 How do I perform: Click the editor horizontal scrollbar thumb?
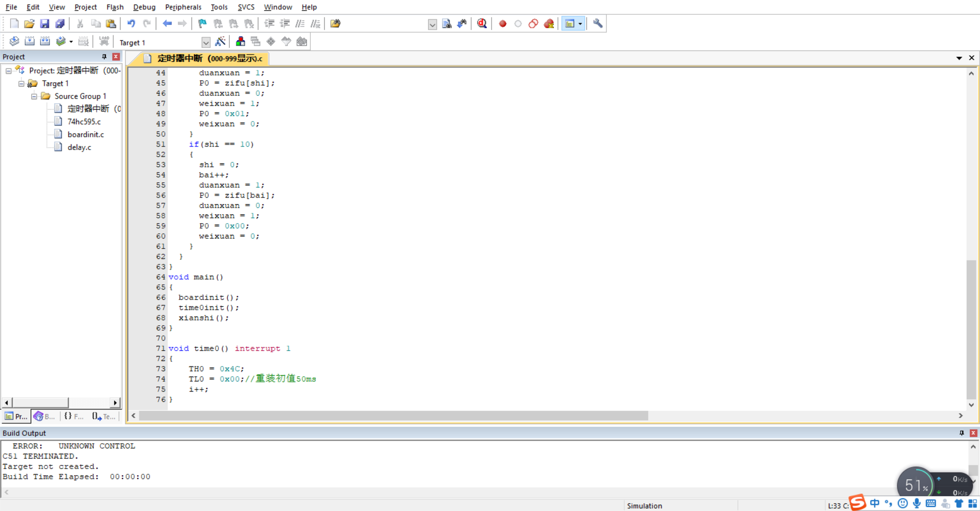(393, 416)
